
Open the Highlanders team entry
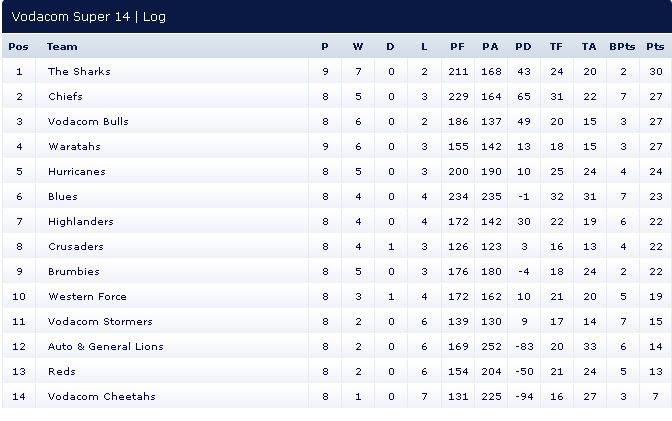coord(80,222)
